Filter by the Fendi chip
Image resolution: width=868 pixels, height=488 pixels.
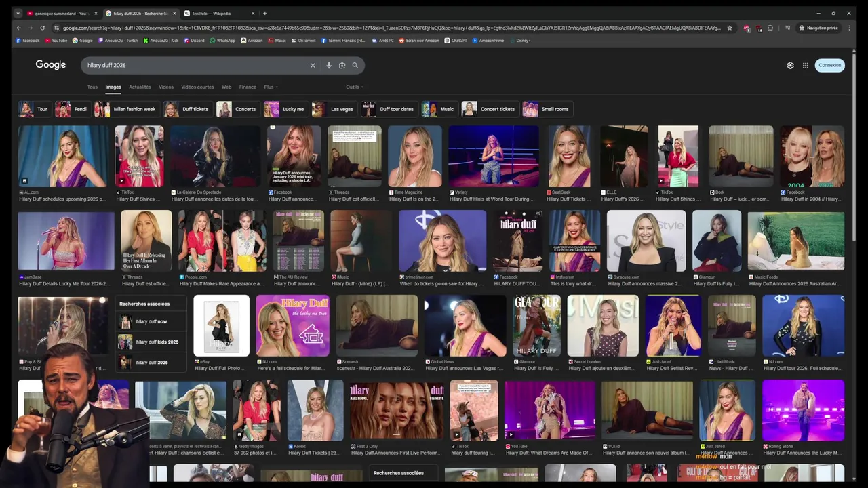[73, 109]
